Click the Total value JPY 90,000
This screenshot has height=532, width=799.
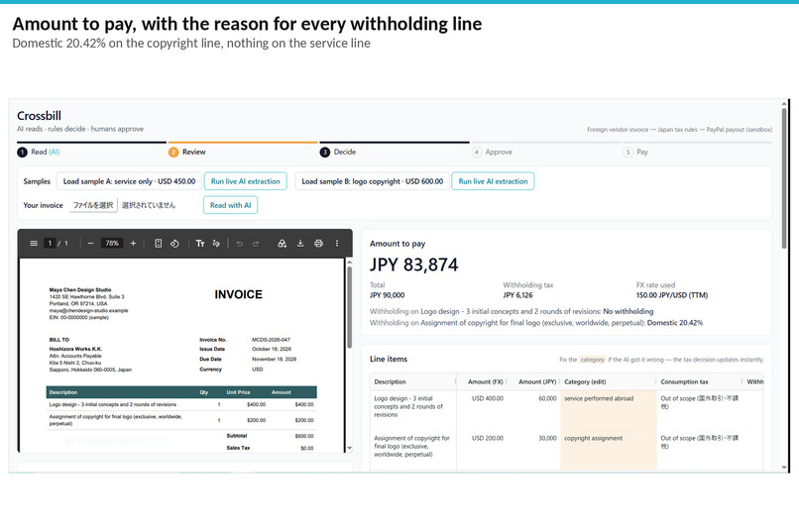tap(388, 295)
